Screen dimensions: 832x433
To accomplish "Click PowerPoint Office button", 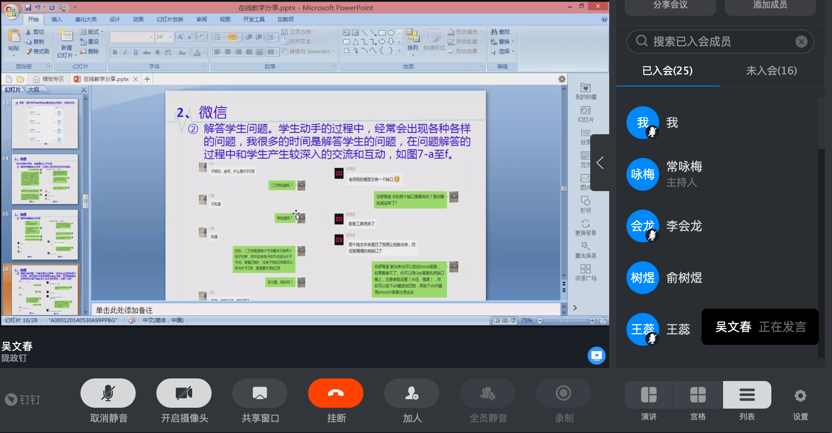I will 10,11.
